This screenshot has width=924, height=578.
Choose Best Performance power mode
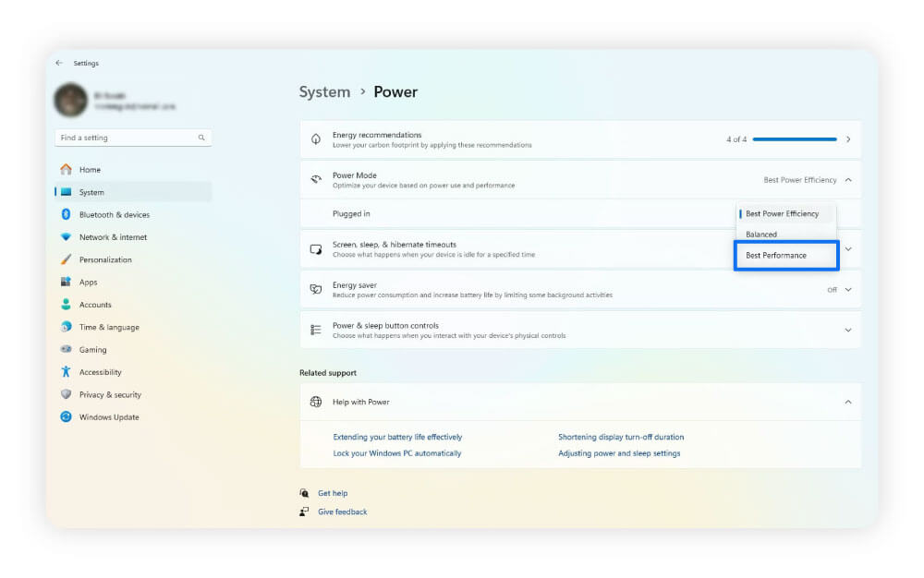[x=786, y=256]
